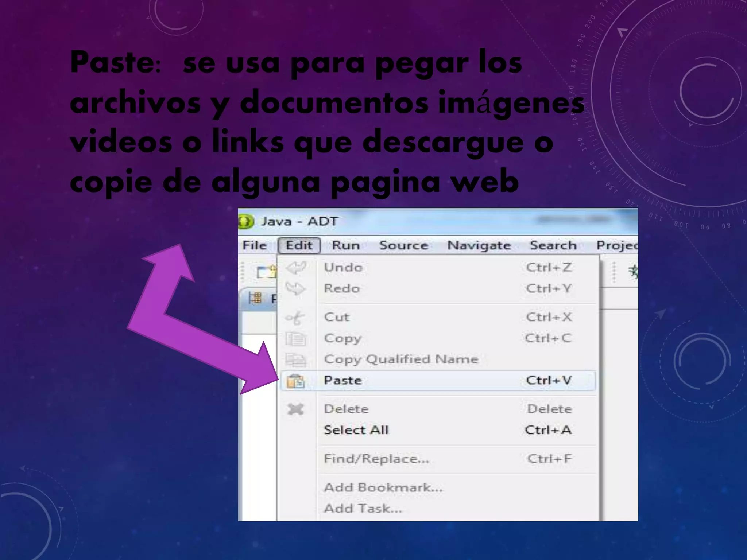Click the Java ADT application icon
The height and width of the screenshot is (560, 747).
click(245, 221)
